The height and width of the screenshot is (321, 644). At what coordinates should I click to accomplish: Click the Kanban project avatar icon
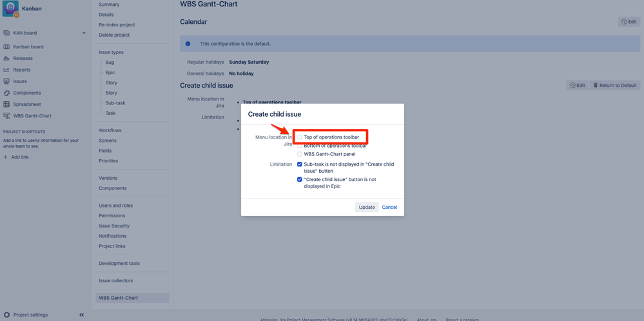10,8
